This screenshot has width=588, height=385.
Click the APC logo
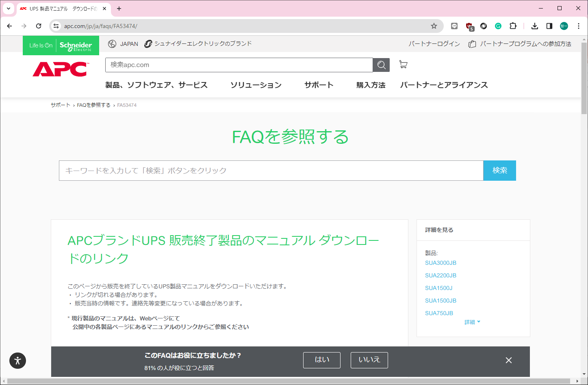(x=60, y=69)
